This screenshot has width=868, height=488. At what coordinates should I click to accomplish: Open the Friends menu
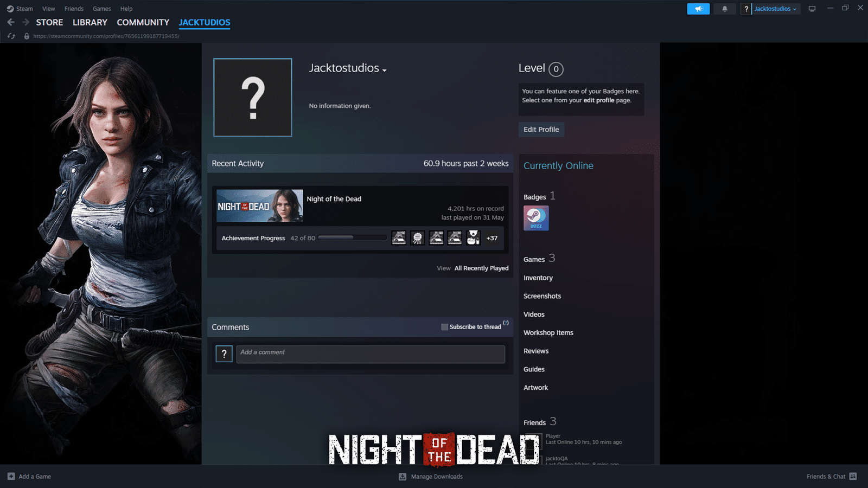[74, 9]
